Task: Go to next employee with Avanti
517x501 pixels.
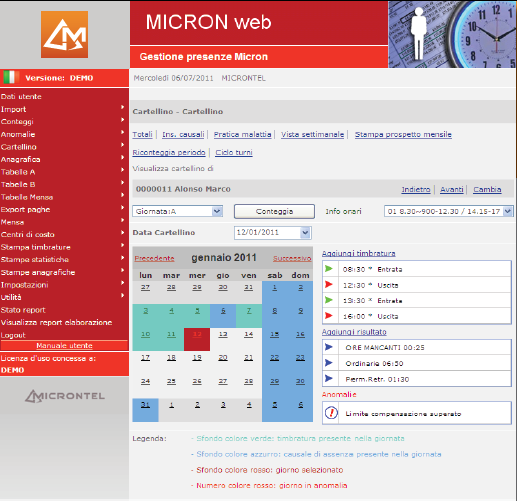Action: tap(452, 189)
